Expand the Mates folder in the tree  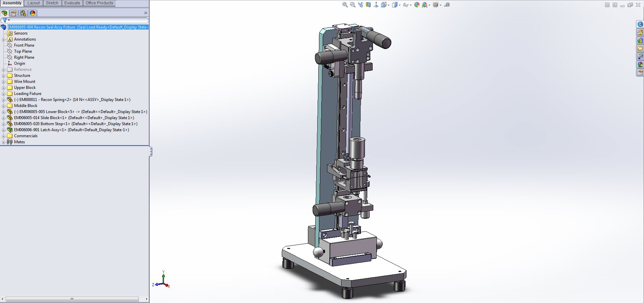[x=3, y=142]
